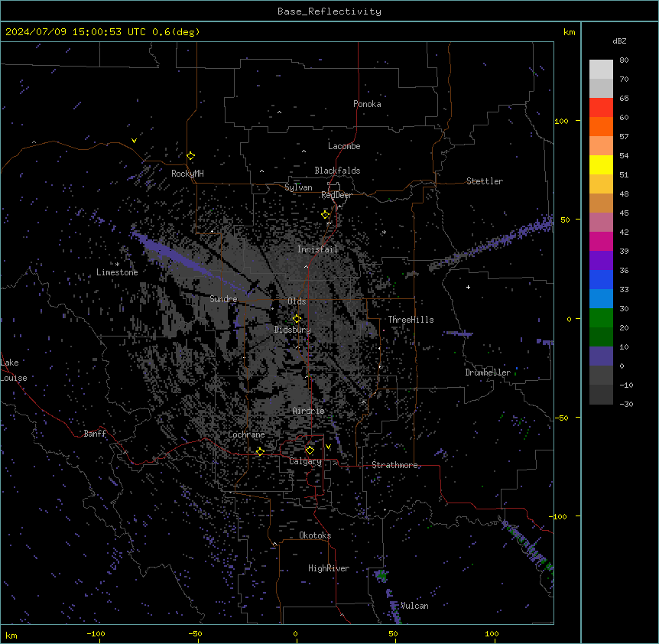
Task: Click the white plus marker north of Drumheller
Action: [468, 287]
